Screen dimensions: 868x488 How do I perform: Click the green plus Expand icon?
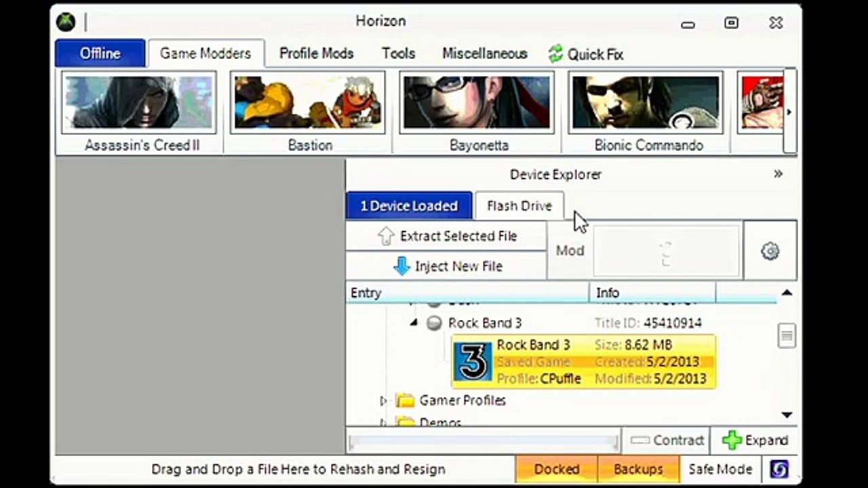coord(732,441)
